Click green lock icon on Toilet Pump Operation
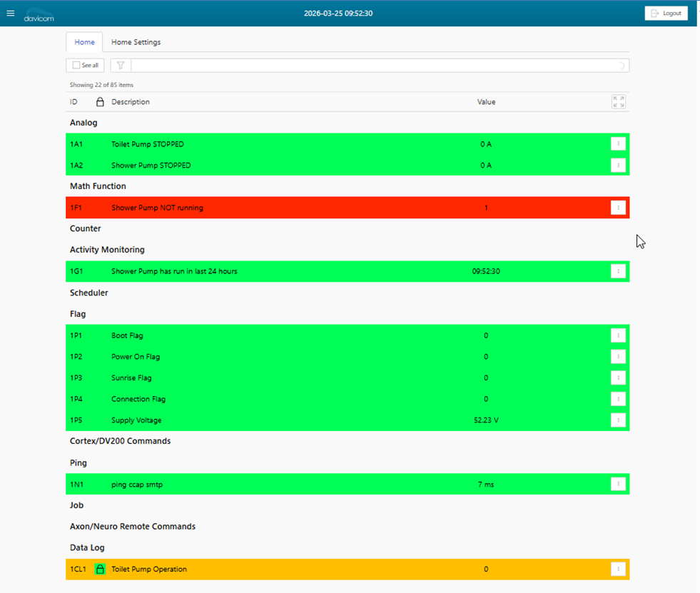This screenshot has height=593, width=700. pos(100,569)
